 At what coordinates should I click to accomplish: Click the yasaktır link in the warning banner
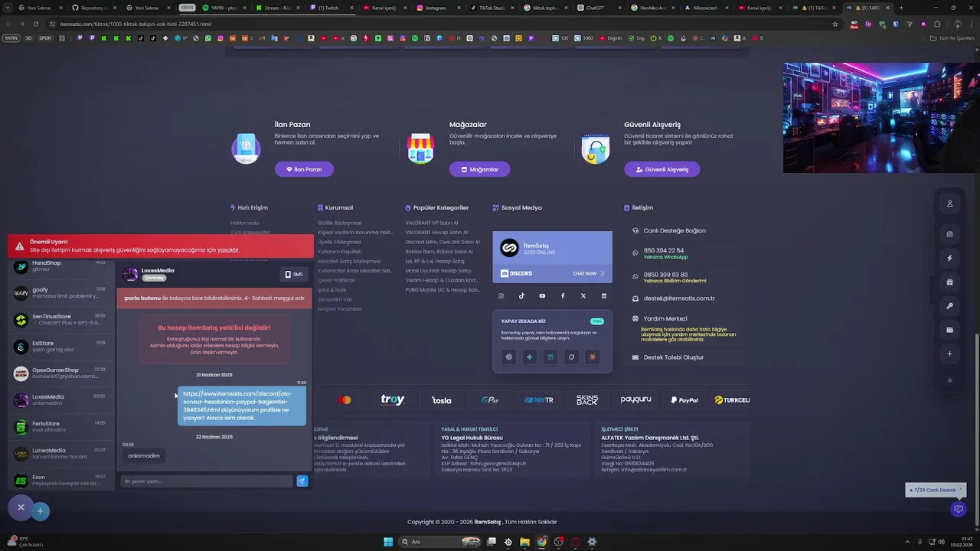(x=228, y=250)
